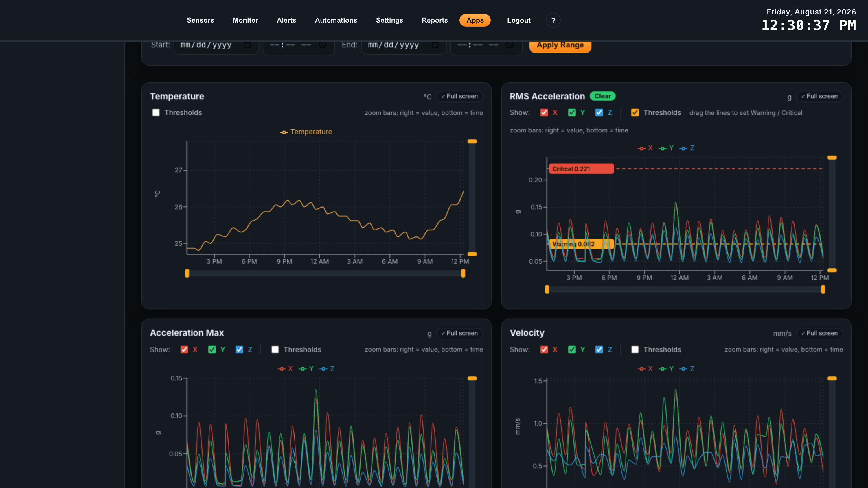Open the End time clock icon
Viewport: 868px width, 488px height.
pos(510,45)
